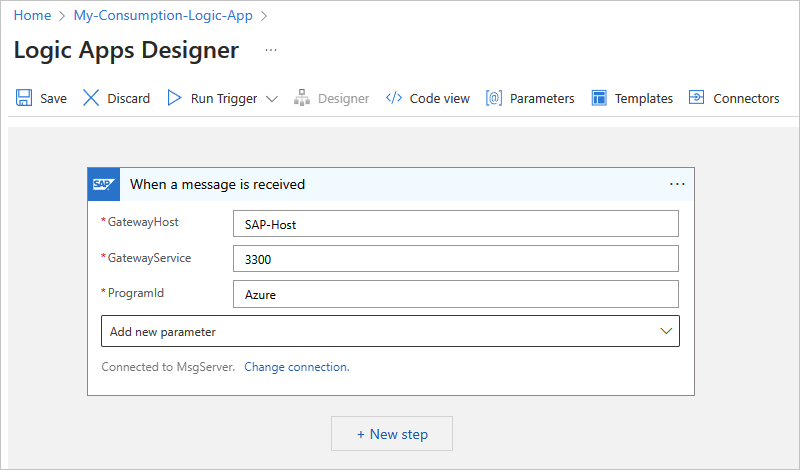Open the trigger card ellipsis menu
Image resolution: width=800 pixels, height=470 pixels.
click(677, 184)
